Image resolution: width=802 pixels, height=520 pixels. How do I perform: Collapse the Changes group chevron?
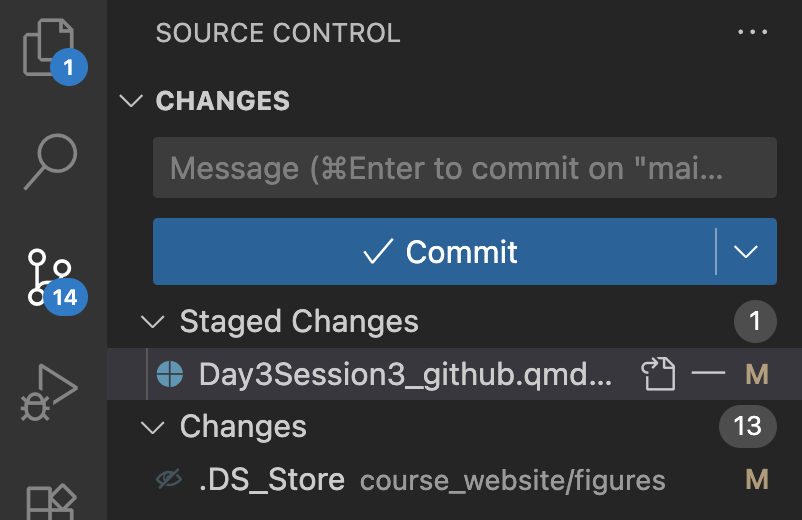[x=152, y=427]
